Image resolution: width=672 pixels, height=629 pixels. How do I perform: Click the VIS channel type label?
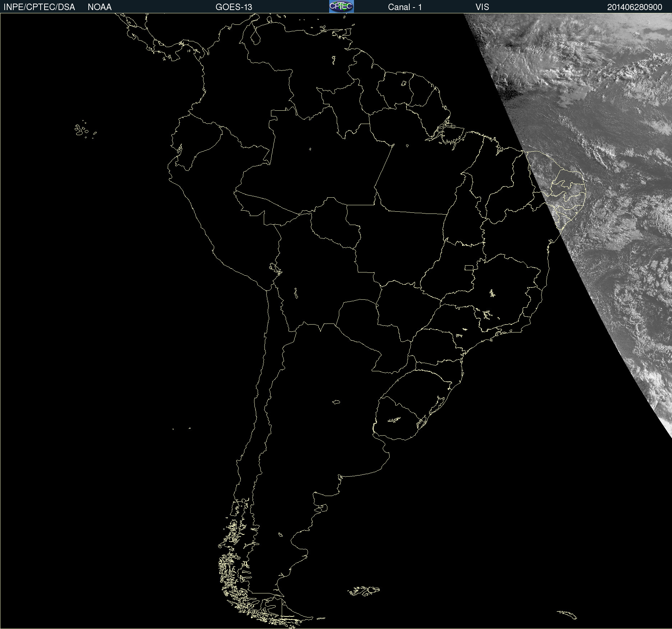click(x=482, y=7)
